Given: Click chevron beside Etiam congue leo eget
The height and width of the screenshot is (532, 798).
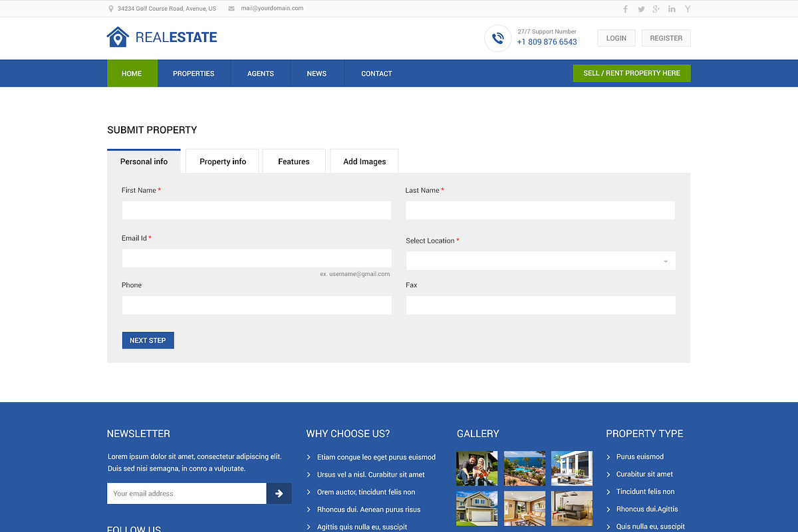Looking at the screenshot, I should coord(309,457).
